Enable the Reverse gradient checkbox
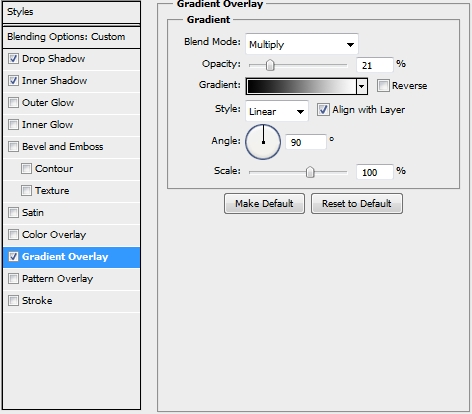Screen dimensions: 472x414 tap(383, 86)
